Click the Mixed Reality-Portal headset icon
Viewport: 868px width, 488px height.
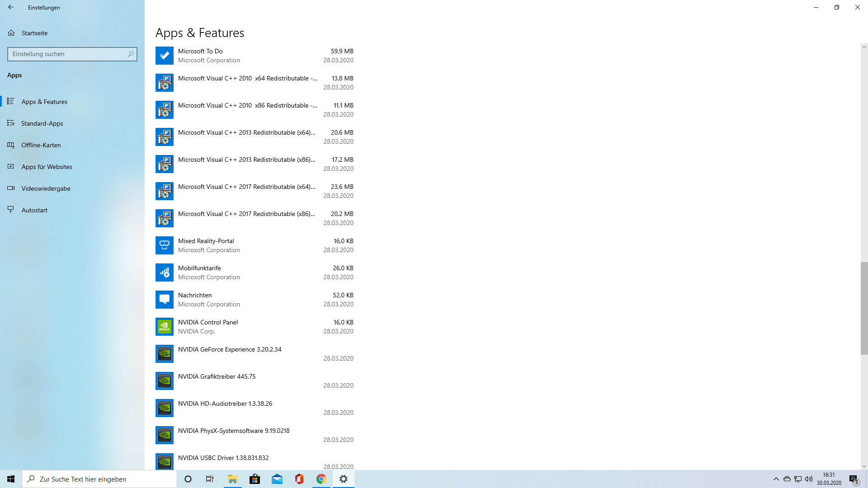[164, 245]
